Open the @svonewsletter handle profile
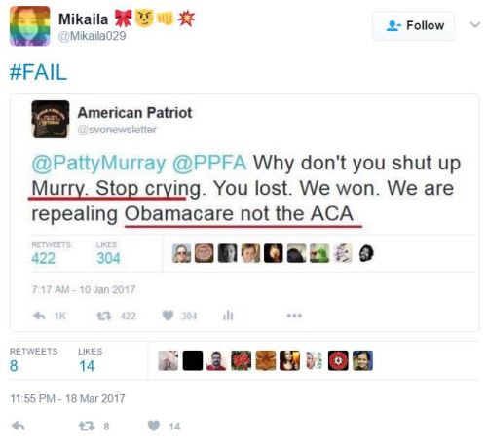The image size is (487, 448). pos(117,130)
